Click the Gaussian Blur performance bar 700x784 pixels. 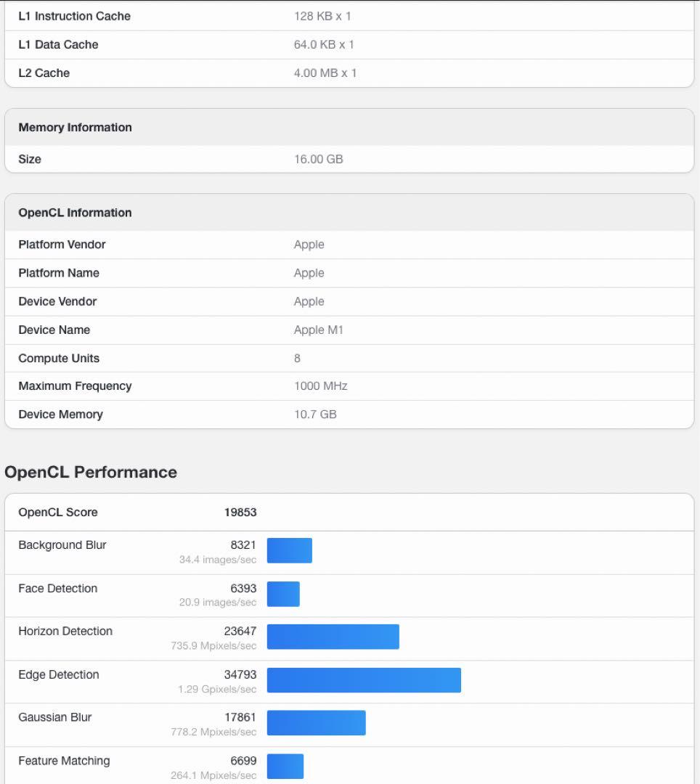pyautogui.click(x=316, y=723)
